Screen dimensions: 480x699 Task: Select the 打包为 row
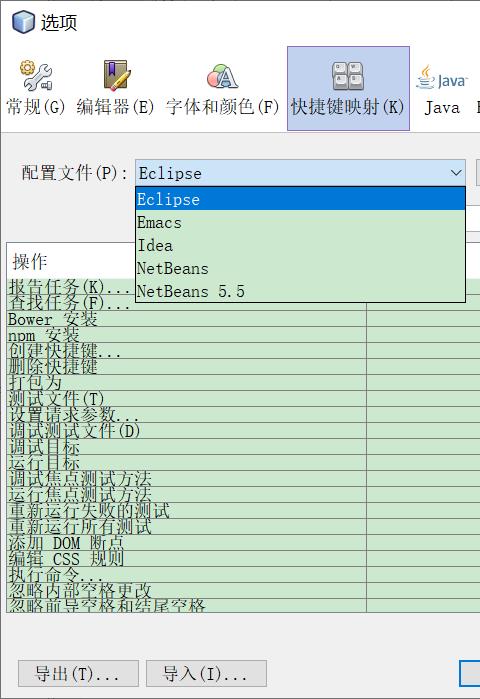186,383
